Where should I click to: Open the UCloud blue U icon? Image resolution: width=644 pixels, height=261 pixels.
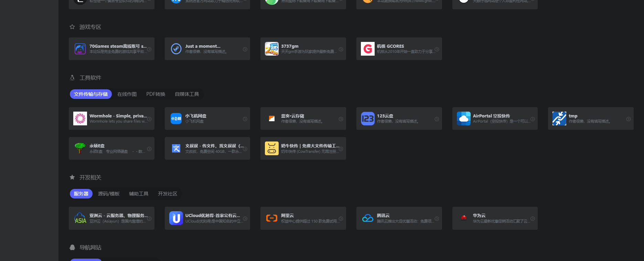pos(176,218)
